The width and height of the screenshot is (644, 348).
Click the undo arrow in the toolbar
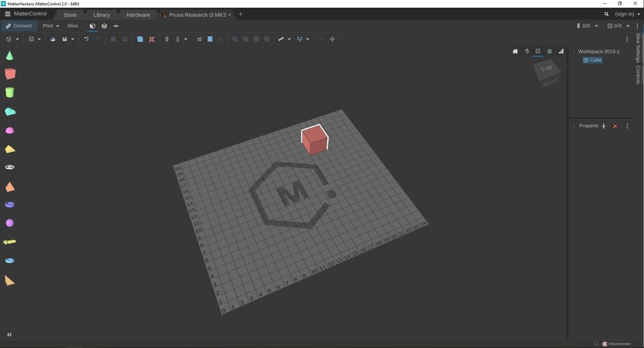(86, 39)
